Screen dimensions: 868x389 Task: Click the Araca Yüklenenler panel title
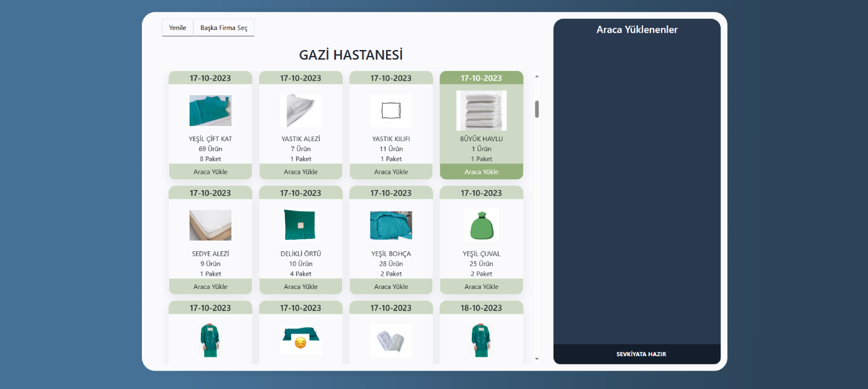pyautogui.click(x=637, y=29)
